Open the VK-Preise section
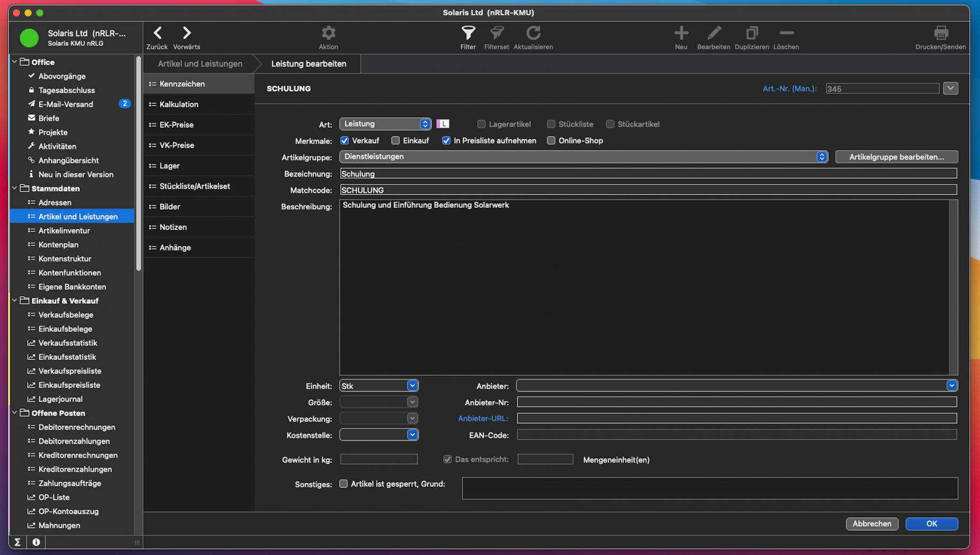The width and height of the screenshot is (980, 555). click(x=177, y=145)
